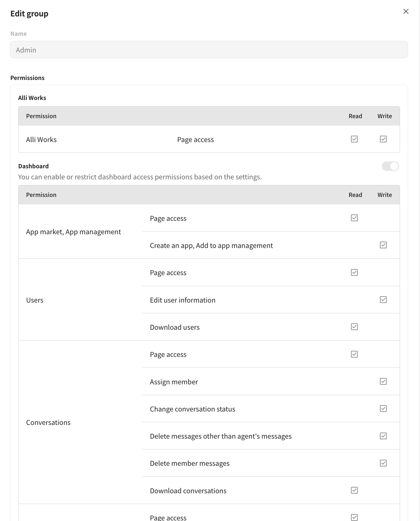This screenshot has width=420, height=521.
Task: Uncheck Download conversations Read checkbox
Action: (354, 490)
